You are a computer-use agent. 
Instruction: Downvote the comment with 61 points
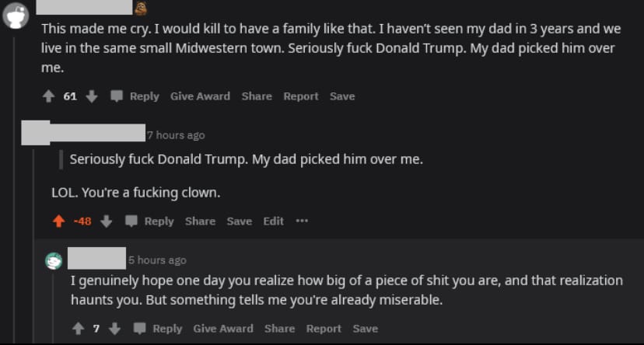(91, 96)
